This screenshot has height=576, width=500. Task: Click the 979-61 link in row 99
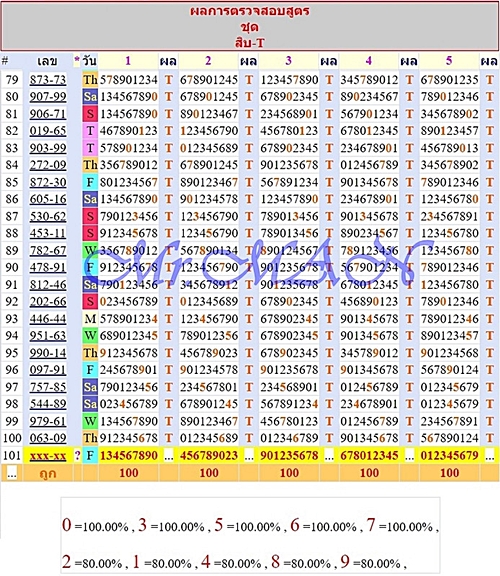point(48,421)
